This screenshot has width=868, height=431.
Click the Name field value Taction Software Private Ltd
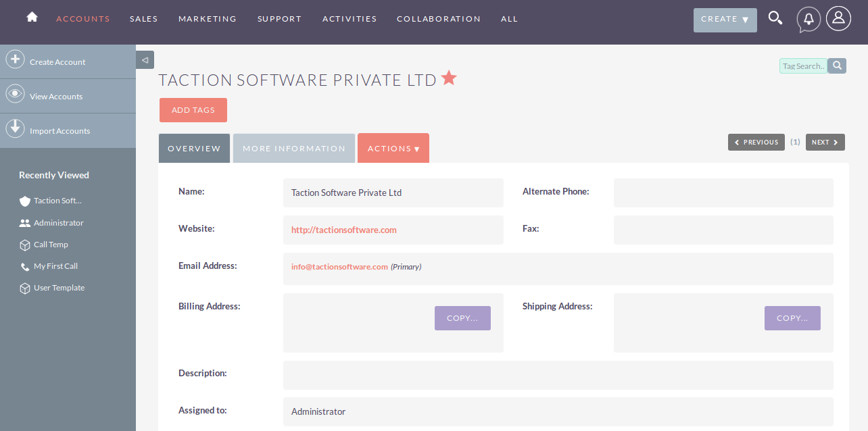346,193
